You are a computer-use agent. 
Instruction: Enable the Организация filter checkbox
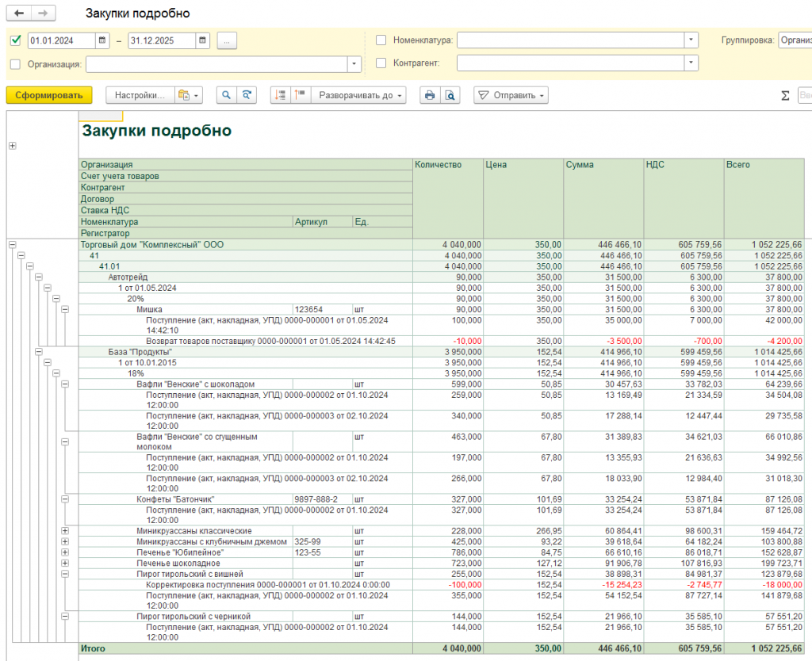(x=16, y=64)
